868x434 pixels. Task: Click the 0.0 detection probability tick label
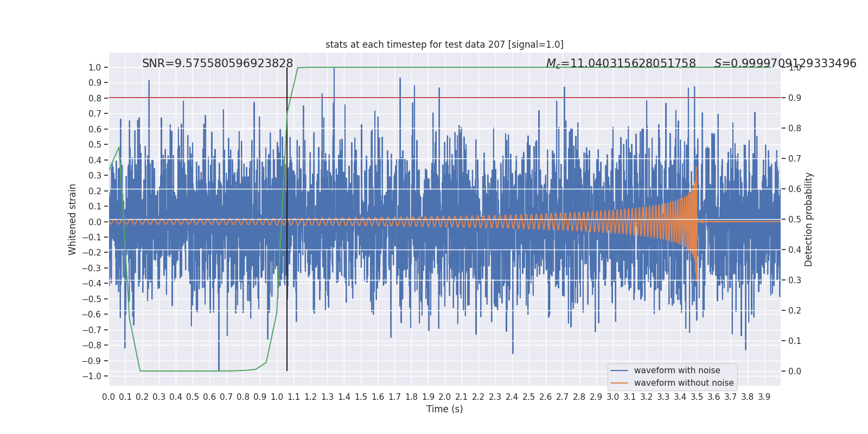[795, 372]
